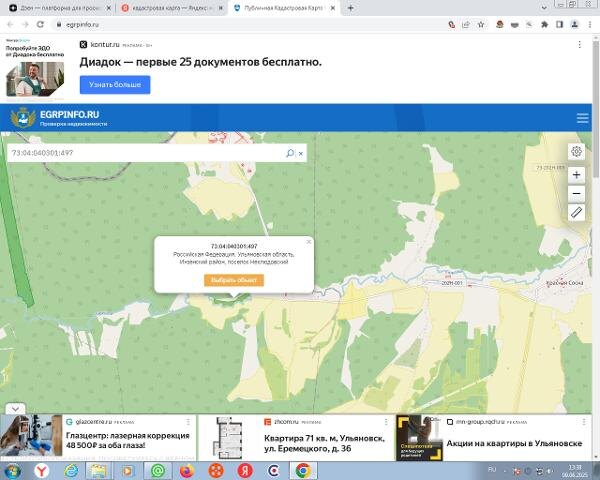600x480 pixels.
Task: Open the green Mail.ru agent taskbar icon
Action: click(157, 471)
